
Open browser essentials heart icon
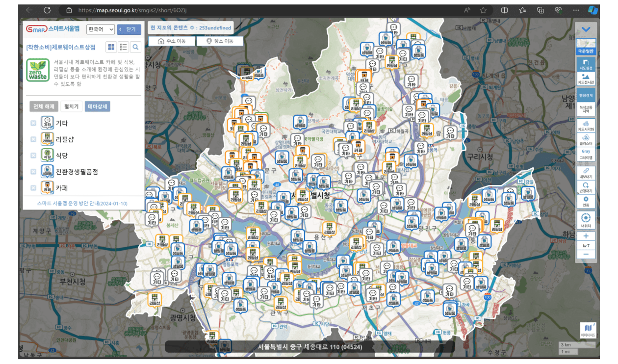tap(558, 10)
